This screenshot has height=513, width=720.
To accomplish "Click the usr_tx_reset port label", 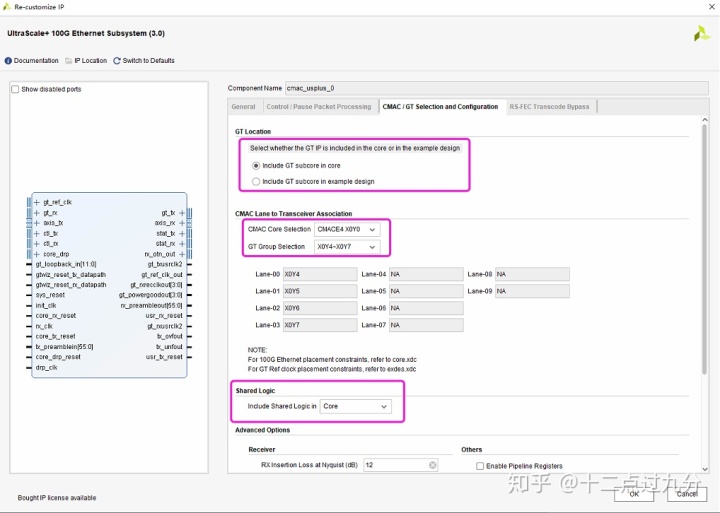I will coord(164,357).
